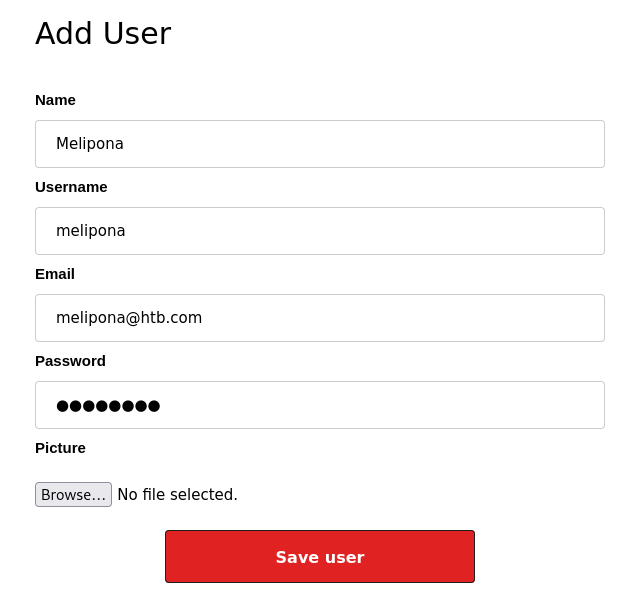The height and width of the screenshot is (611, 639).
Task: Click the Browse… file picker button
Action: 73,494
